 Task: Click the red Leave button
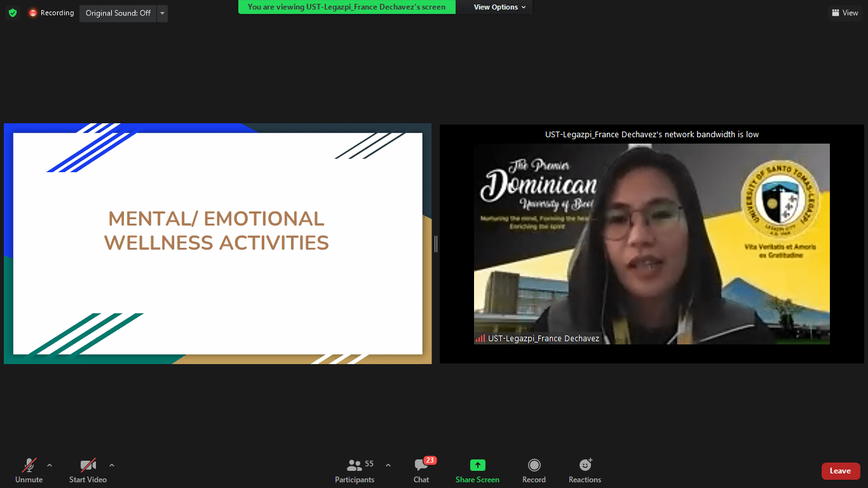pyautogui.click(x=840, y=471)
